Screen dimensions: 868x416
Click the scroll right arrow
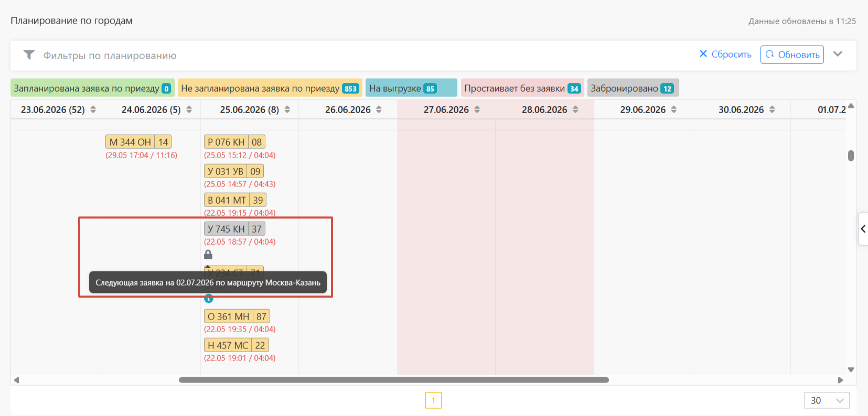(840, 380)
